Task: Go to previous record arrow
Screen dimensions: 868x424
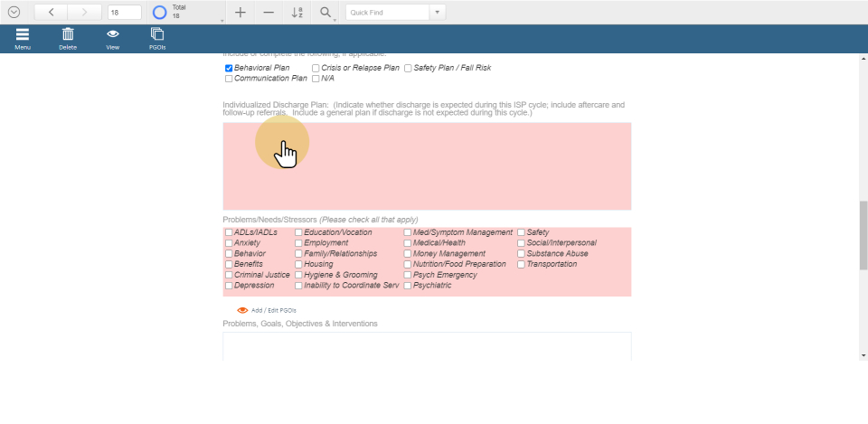Action: click(x=51, y=13)
